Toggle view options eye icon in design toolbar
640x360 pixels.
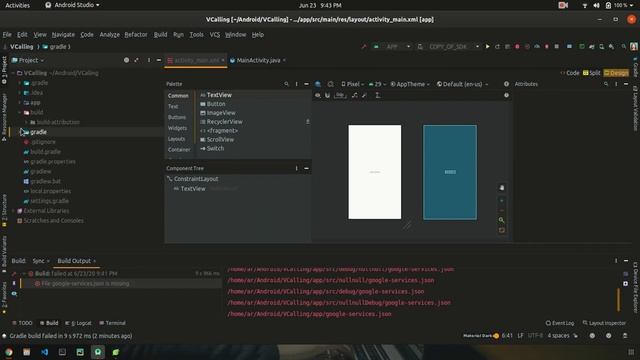(x=318, y=96)
